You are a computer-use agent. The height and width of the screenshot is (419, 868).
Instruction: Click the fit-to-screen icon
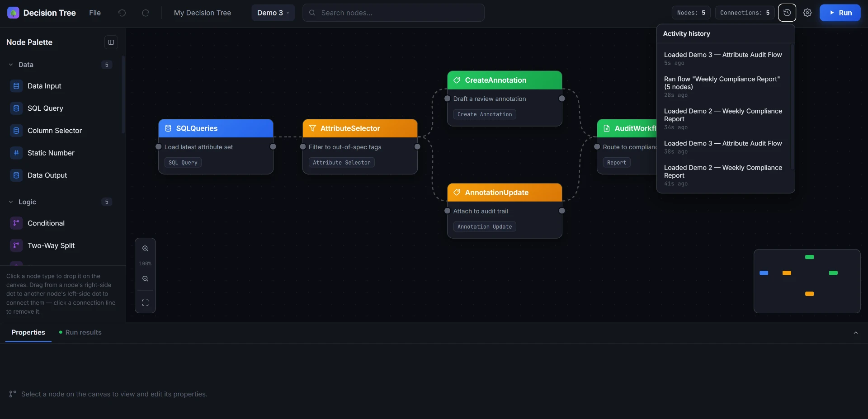[145, 303]
